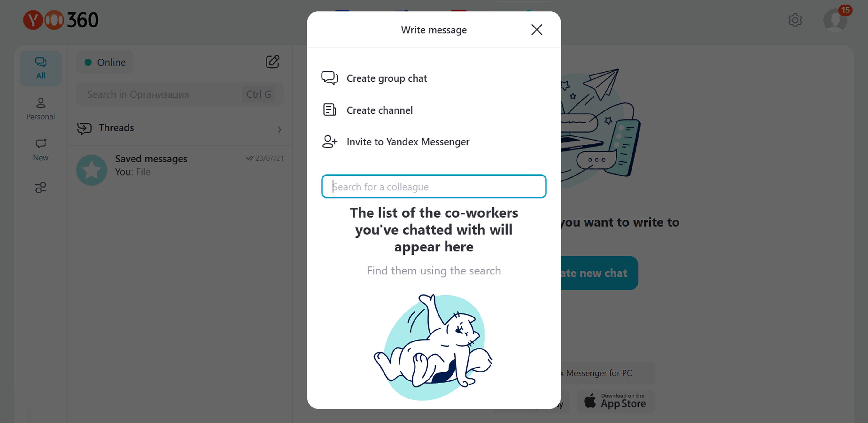Click the Yandex 360 logo

click(x=61, y=20)
